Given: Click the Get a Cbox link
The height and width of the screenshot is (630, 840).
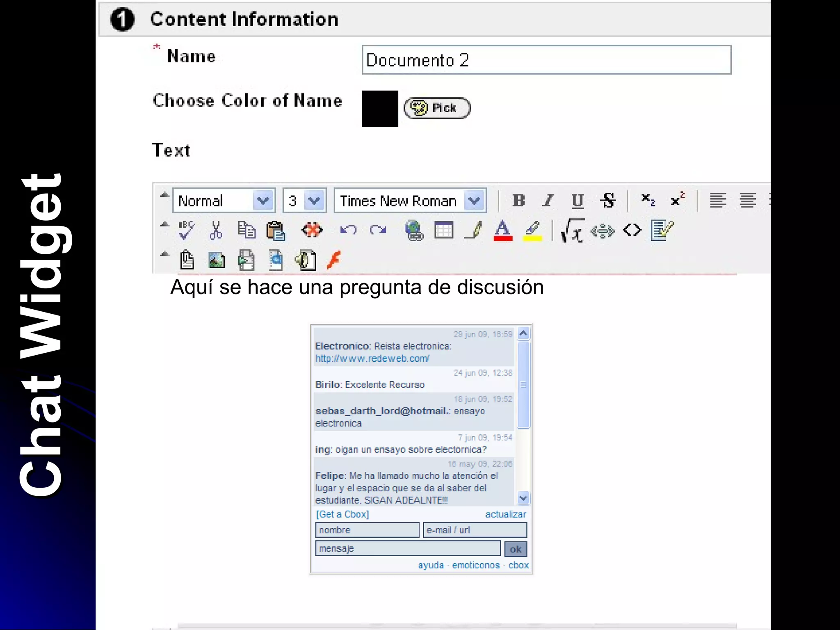Looking at the screenshot, I should point(342,514).
